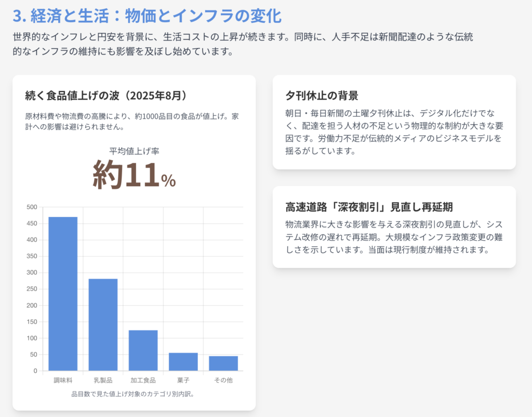Click the 夕刊休止の背景 card title
532x417 pixels.
[x=322, y=96]
